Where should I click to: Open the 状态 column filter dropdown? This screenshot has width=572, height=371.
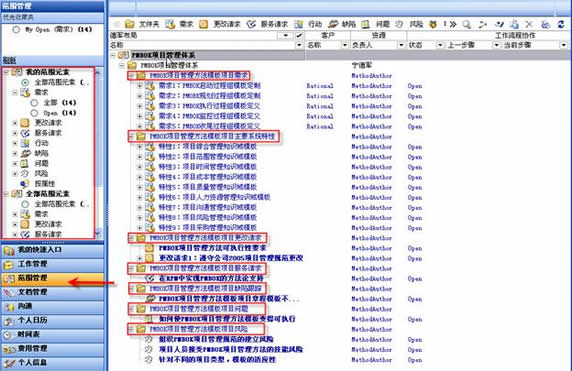[x=440, y=45]
